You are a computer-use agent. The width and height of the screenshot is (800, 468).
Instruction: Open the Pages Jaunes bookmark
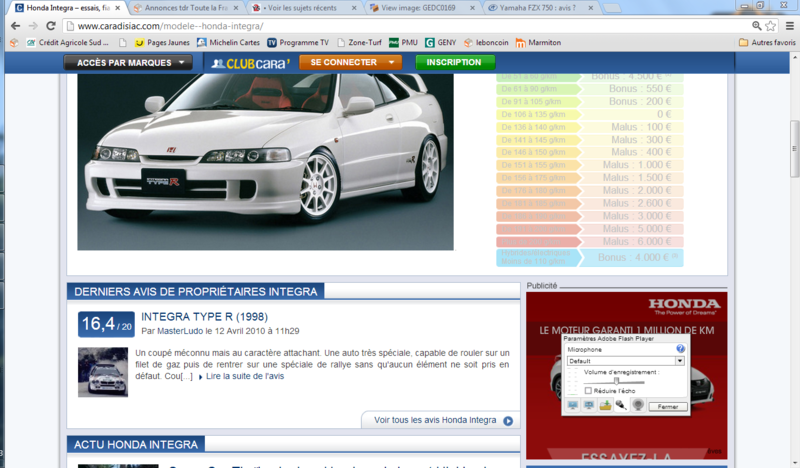tap(162, 43)
